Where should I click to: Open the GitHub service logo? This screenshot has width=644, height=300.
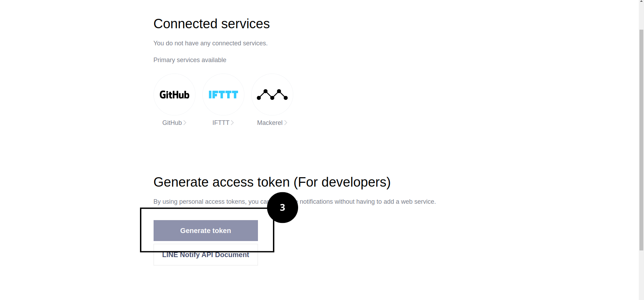pos(174,95)
